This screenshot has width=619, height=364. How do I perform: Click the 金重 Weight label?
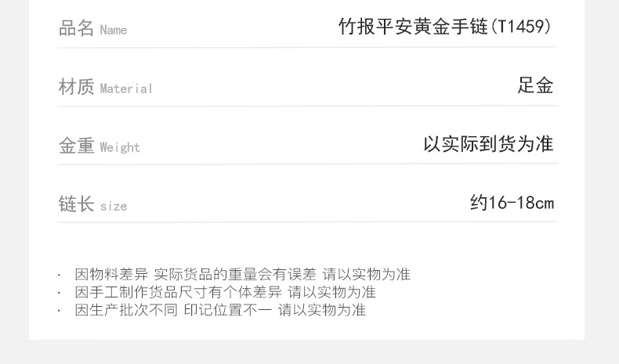99,146
